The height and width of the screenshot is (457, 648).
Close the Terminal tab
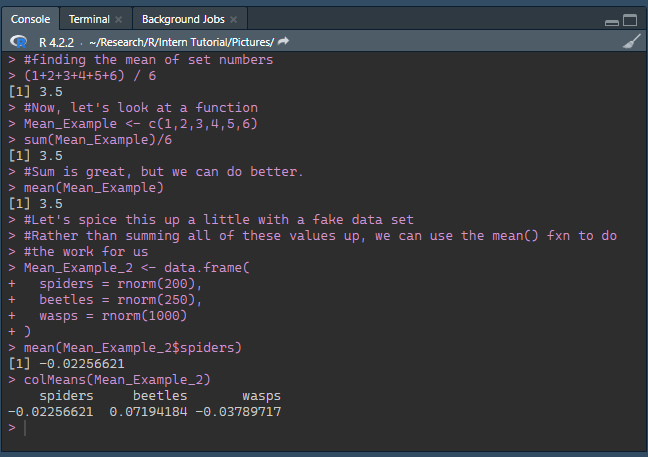click(118, 20)
